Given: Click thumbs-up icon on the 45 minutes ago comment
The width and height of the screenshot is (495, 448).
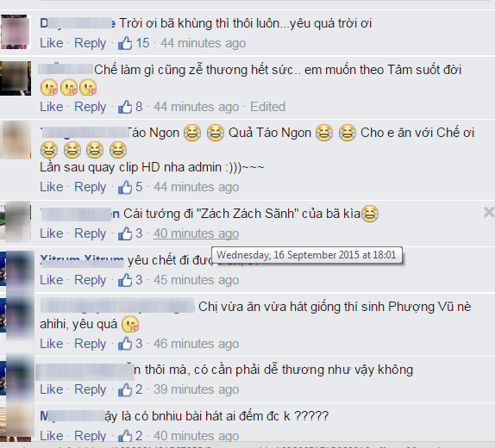Looking at the screenshot, I should click(125, 280).
